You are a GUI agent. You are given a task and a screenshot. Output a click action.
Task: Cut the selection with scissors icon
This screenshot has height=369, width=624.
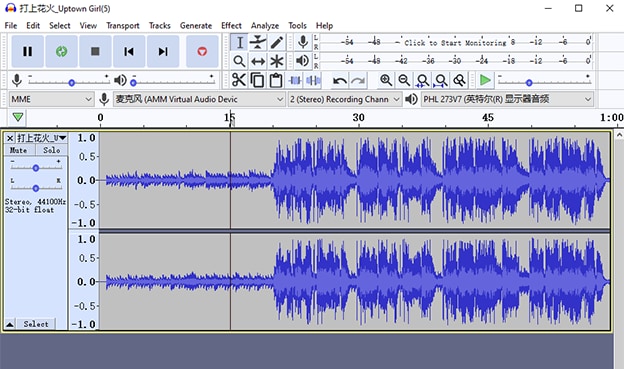[239, 80]
